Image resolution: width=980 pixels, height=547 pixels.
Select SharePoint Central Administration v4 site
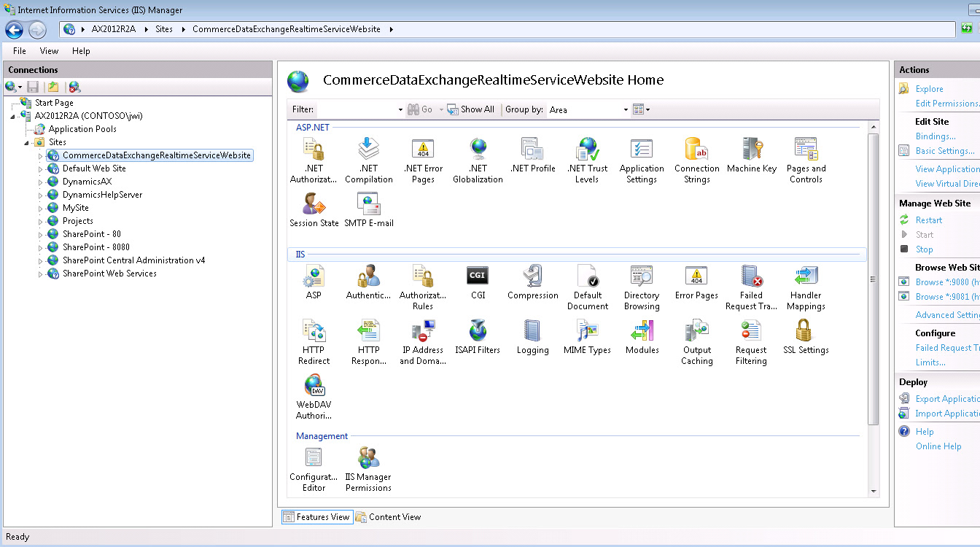[x=133, y=260]
